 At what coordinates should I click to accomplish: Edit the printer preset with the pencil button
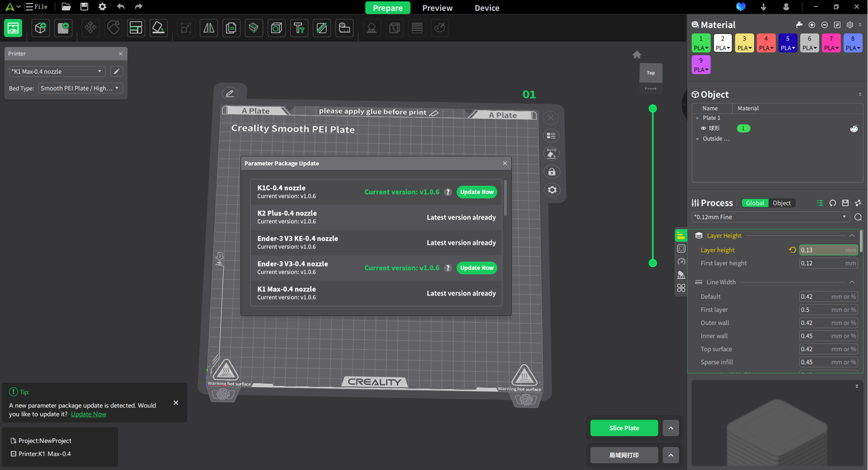[x=117, y=71]
